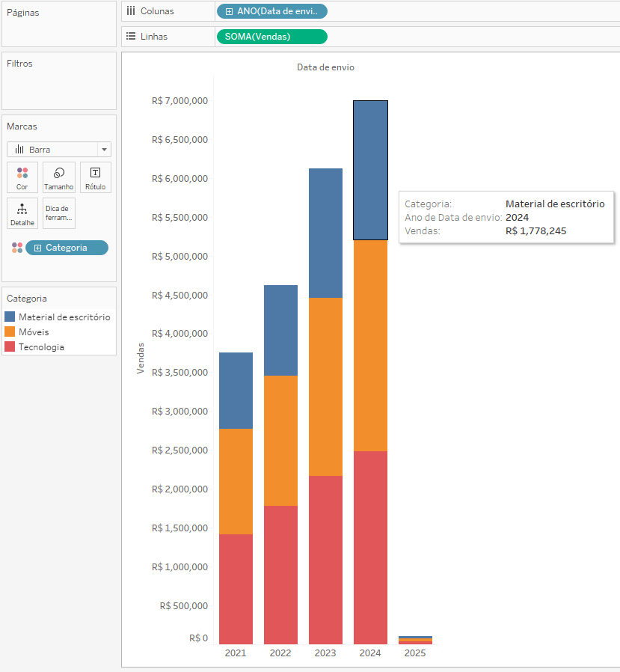Select the Móveis legend item
This screenshot has height=672, width=620.
pyautogui.click(x=34, y=332)
